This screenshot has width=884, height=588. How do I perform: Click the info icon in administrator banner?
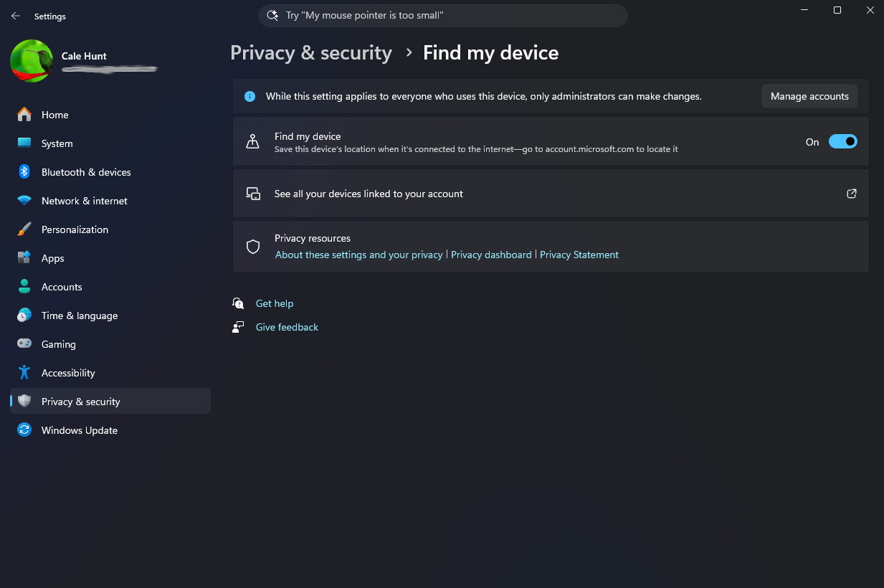click(x=249, y=96)
